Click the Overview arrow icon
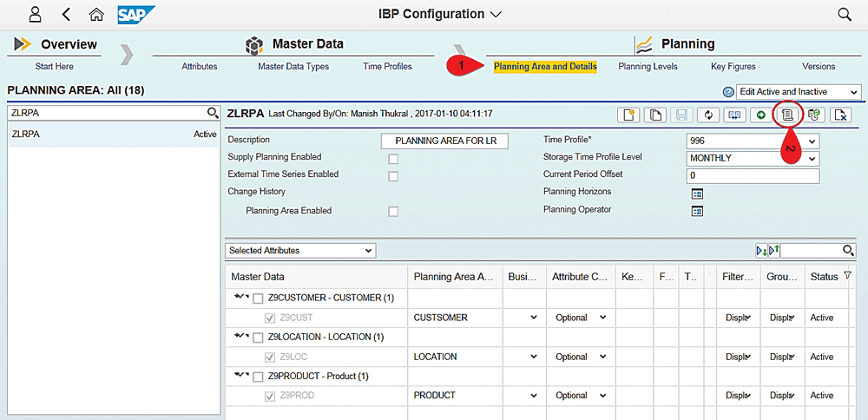868x420 pixels. (x=23, y=44)
